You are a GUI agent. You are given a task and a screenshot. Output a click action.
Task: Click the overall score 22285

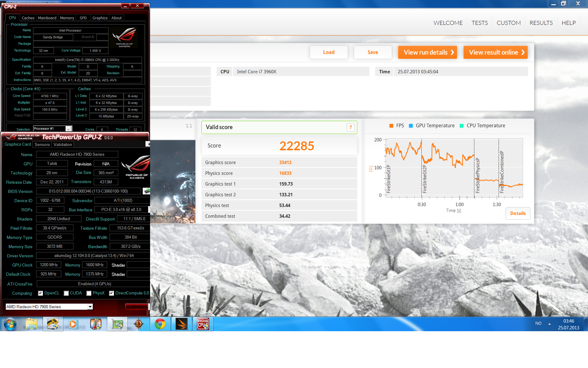297,146
